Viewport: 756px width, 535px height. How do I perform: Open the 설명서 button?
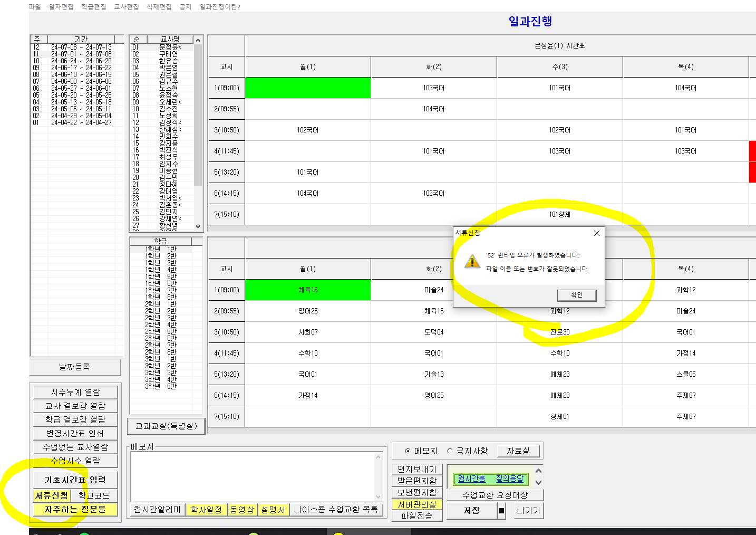pyautogui.click(x=273, y=509)
